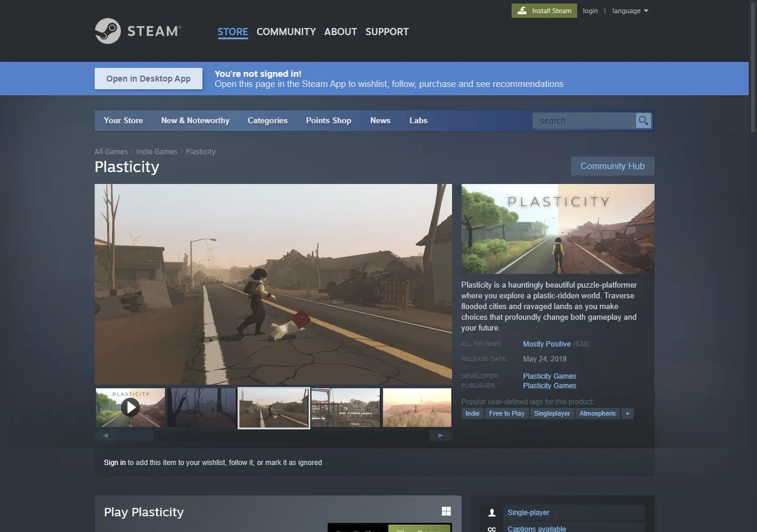This screenshot has width=757, height=532.
Task: Click the magnifier search button
Action: point(643,121)
